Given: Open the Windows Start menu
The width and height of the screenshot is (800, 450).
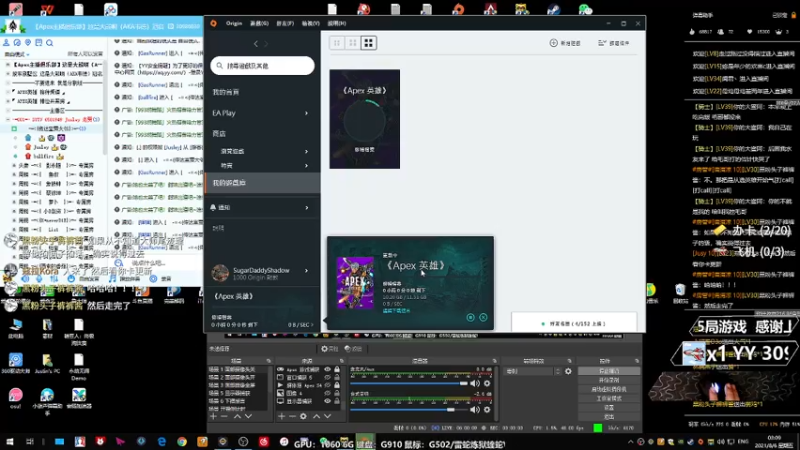Looking at the screenshot, I should point(9,442).
